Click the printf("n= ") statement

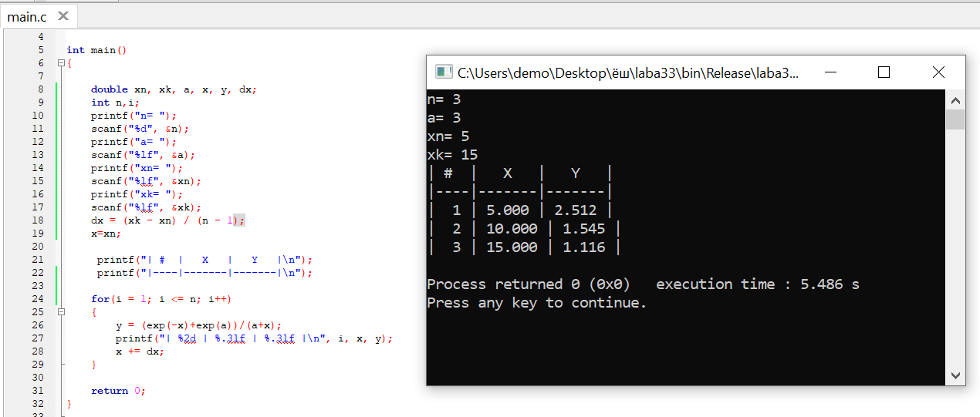(x=133, y=116)
